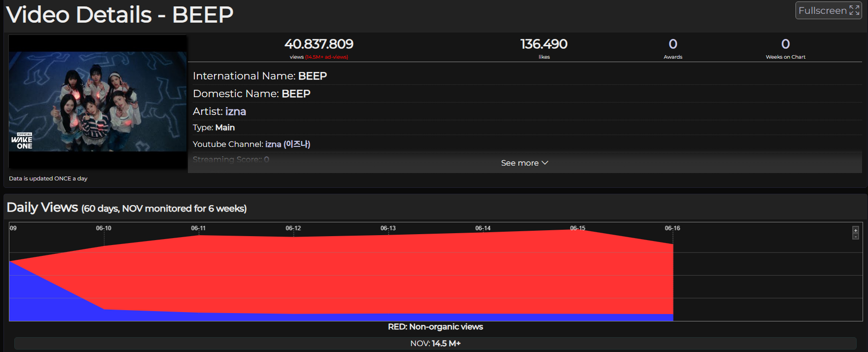Expand details with See more
868x352 pixels.
click(525, 163)
